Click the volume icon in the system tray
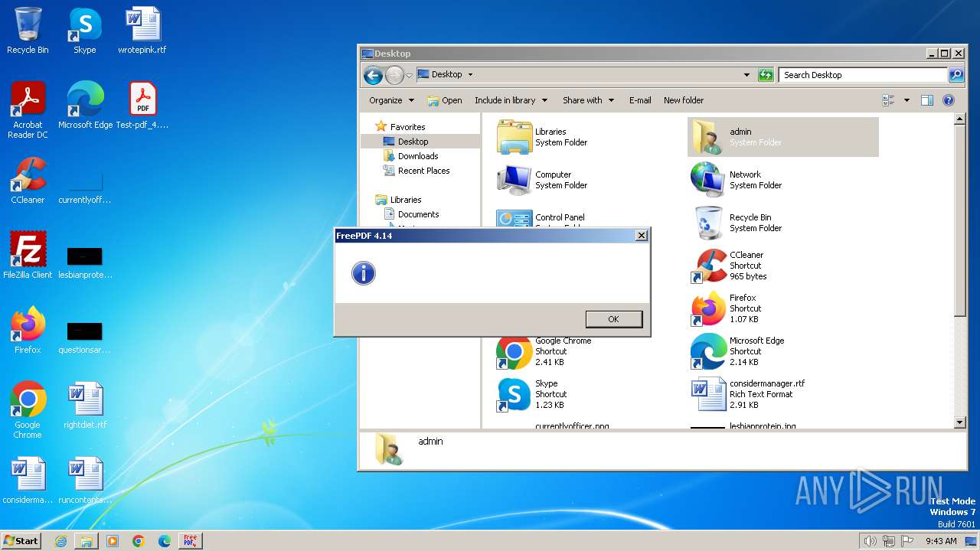980x551 pixels. [x=870, y=541]
